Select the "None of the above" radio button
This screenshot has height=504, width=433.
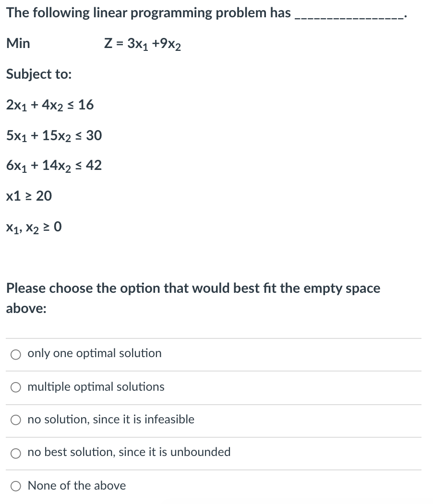[x=16, y=486]
